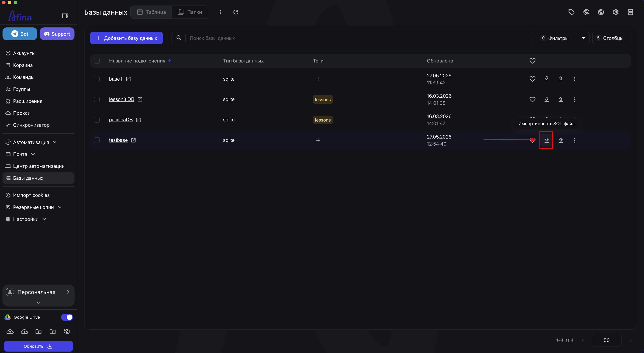Open testbase external link icon
This screenshot has height=353, width=644.
(x=133, y=140)
